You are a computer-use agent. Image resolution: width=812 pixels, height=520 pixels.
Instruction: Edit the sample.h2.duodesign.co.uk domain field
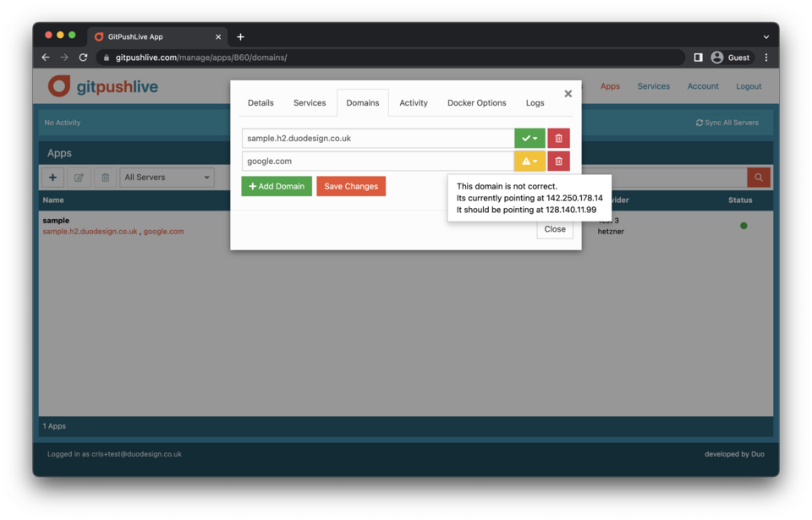378,139
